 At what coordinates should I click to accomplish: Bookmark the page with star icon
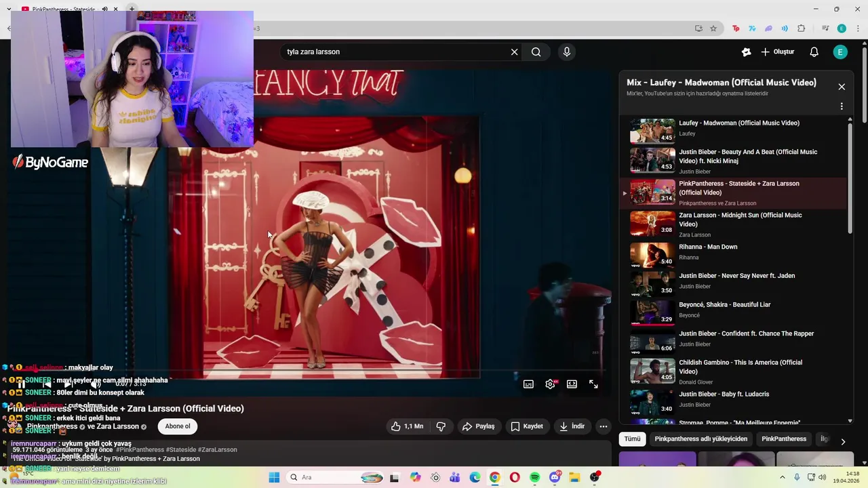click(713, 28)
